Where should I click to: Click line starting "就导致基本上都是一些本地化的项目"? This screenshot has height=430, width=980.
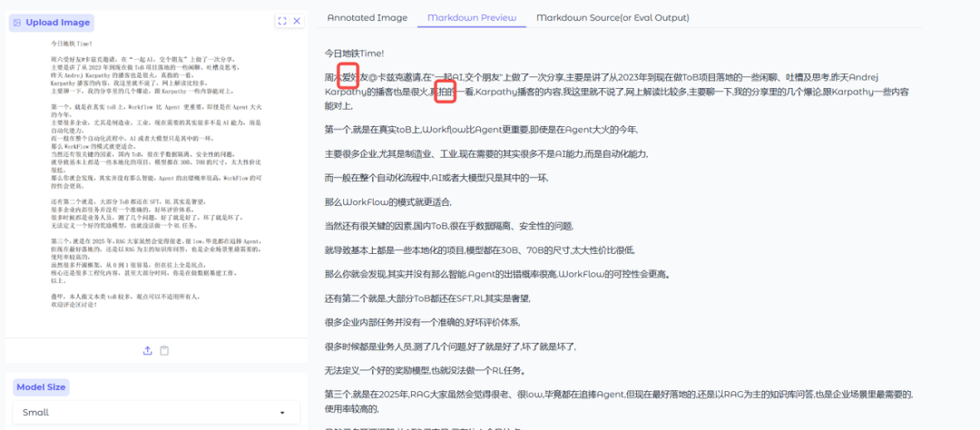click(480, 250)
